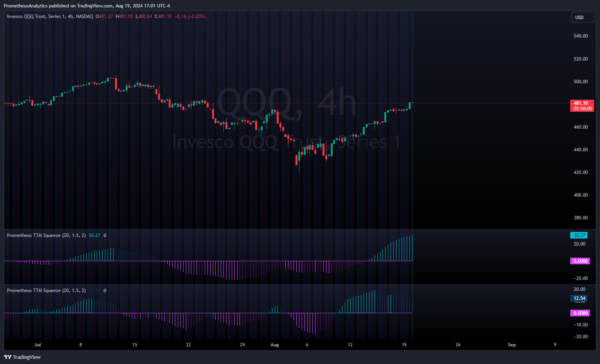
Task: Select the low value L480.64
Action: click(x=144, y=16)
